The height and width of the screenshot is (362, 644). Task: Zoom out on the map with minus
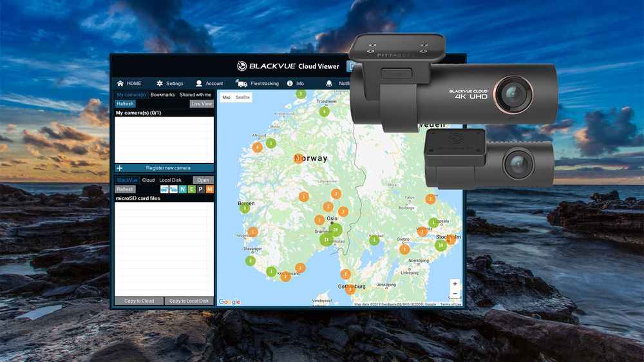455,293
